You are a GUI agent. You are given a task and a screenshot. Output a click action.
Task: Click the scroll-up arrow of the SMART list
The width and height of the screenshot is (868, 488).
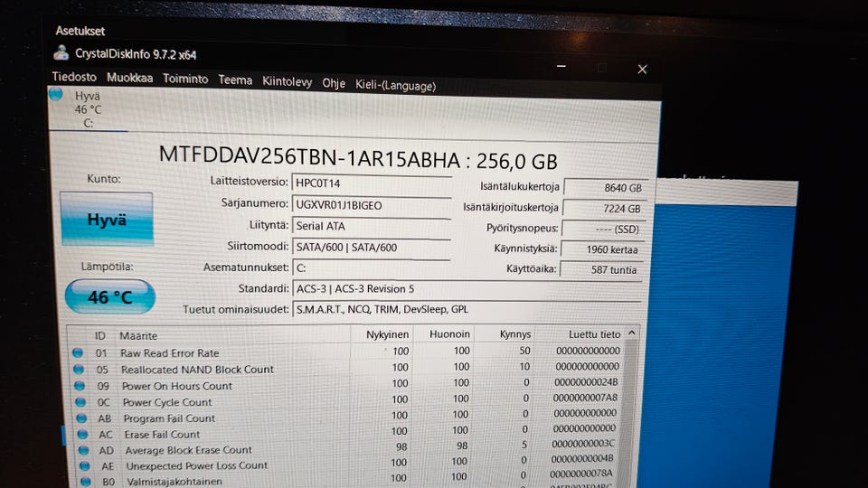click(x=632, y=333)
